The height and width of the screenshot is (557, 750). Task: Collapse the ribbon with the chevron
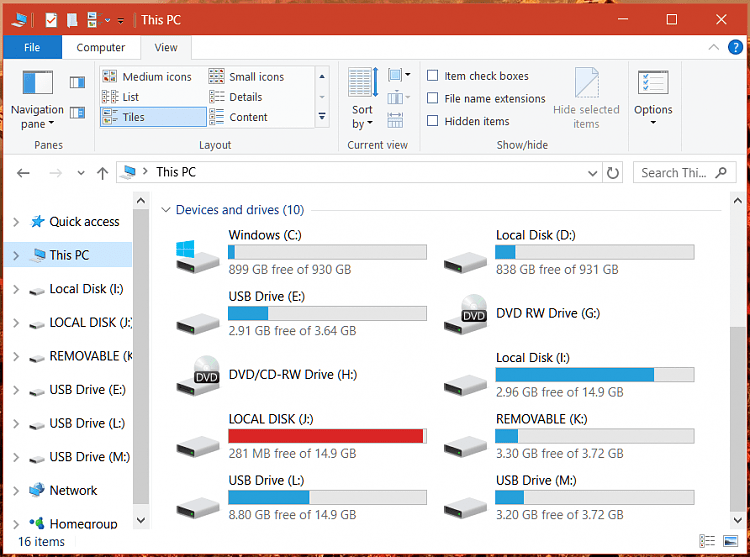[713, 47]
